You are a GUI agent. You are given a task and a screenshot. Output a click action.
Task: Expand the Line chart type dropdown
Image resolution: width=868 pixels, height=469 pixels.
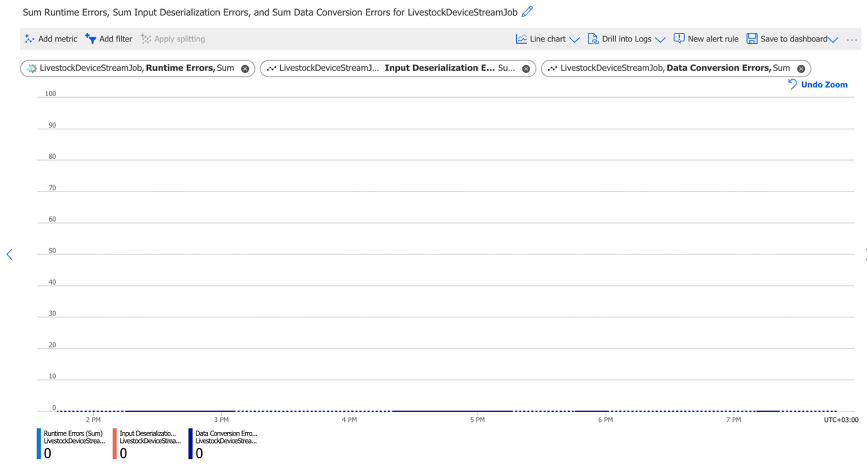point(574,40)
